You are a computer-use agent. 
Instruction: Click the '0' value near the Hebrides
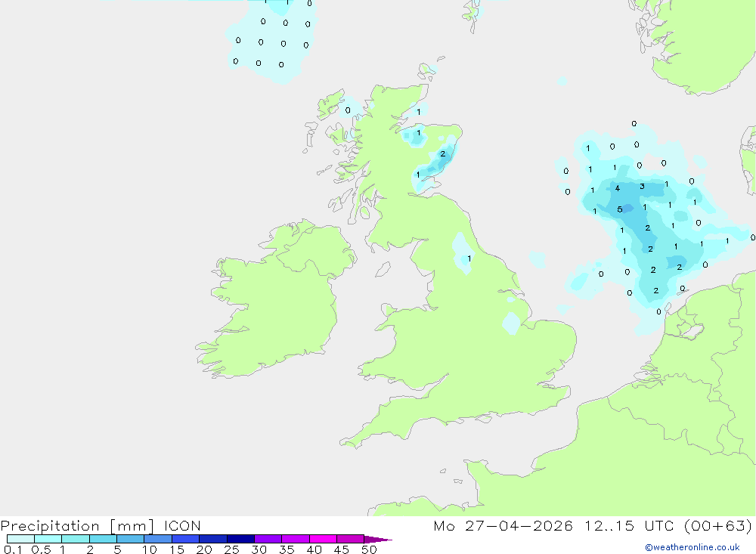pyautogui.click(x=348, y=110)
